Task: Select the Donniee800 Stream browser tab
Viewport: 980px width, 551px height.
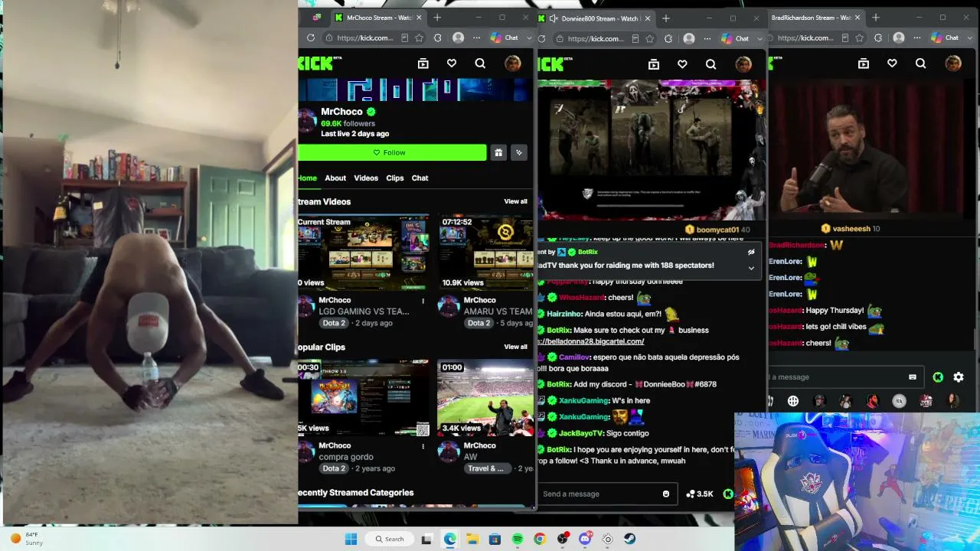Action: pyautogui.click(x=596, y=18)
